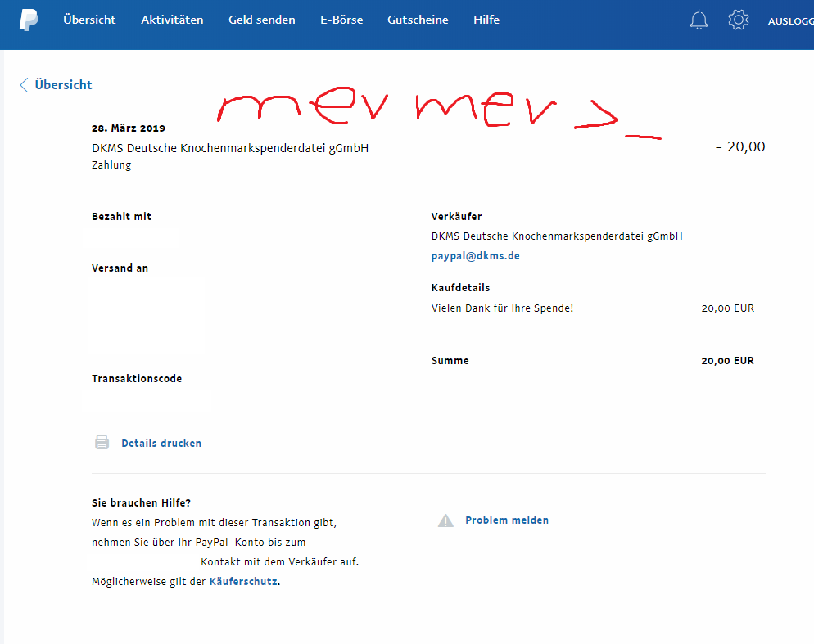This screenshot has height=644, width=814.
Task: Click the seller name under Verkäufer
Action: (x=557, y=236)
